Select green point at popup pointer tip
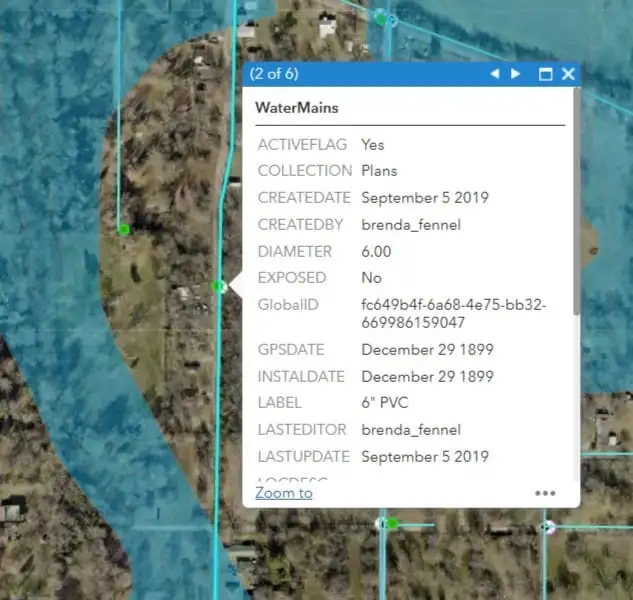633x600 pixels. [219, 287]
